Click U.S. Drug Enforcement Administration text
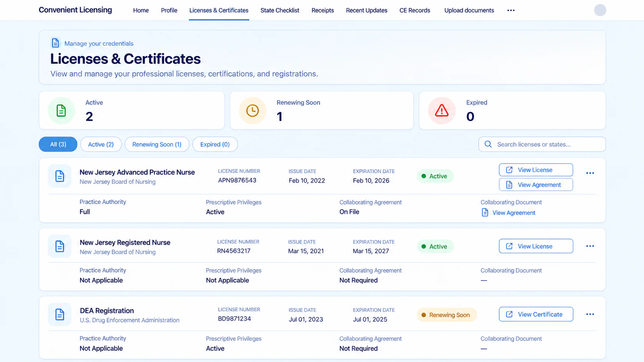The image size is (644, 362). click(129, 320)
